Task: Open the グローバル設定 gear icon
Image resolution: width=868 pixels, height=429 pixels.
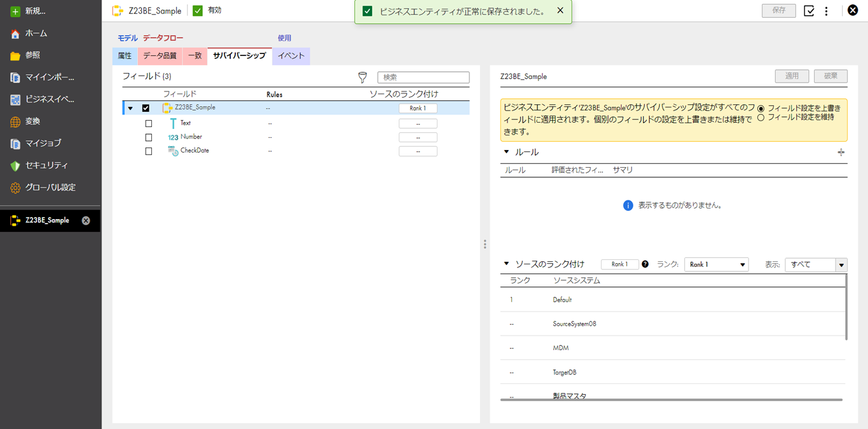Action: (x=15, y=188)
